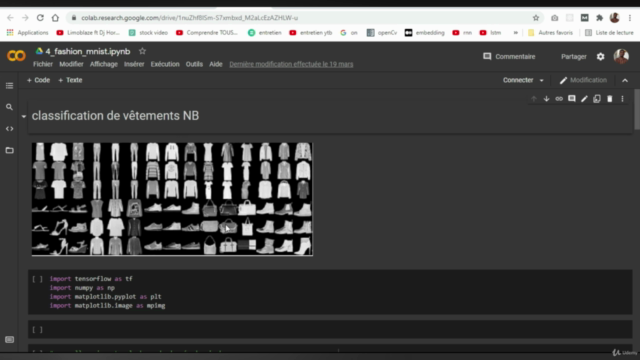Viewport: 640px width, 360px height.
Task: Click the line import numpy as np
Action: click(82, 288)
